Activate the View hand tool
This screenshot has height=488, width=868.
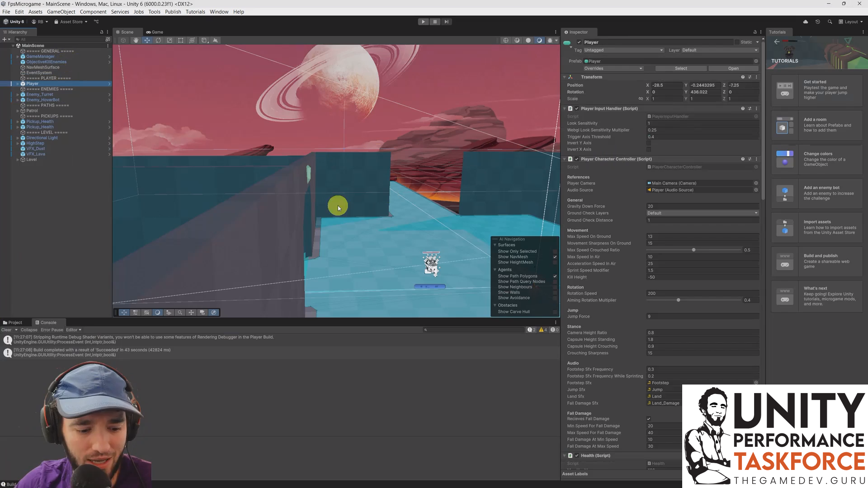point(136,40)
